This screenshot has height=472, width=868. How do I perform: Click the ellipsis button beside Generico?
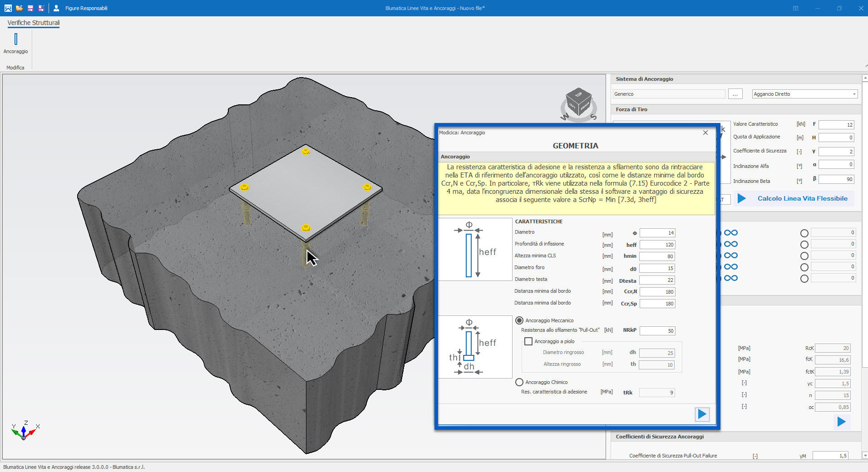(735, 94)
